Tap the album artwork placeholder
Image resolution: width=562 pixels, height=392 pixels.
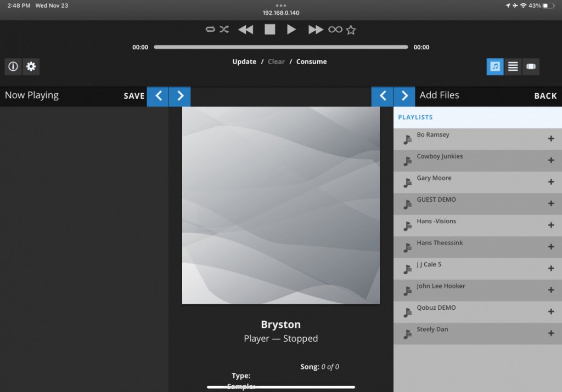click(280, 206)
